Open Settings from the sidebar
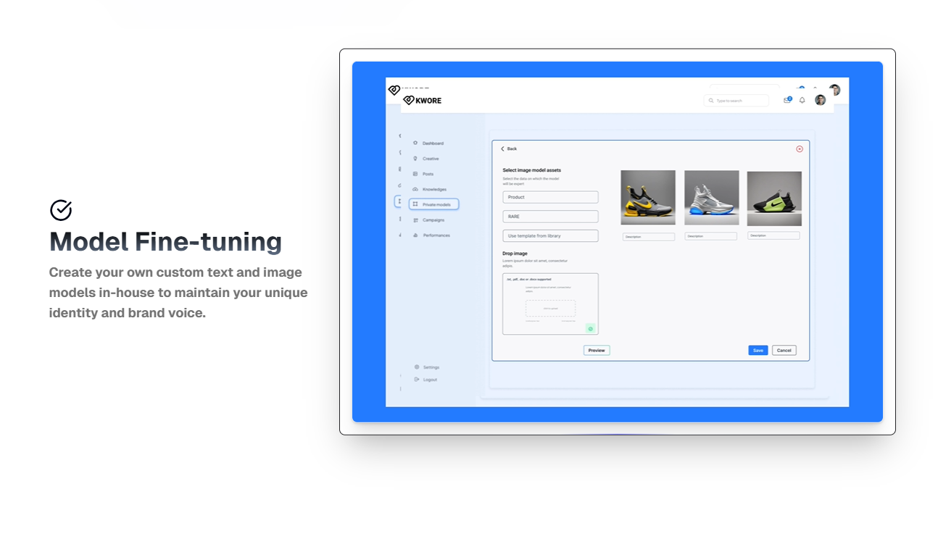This screenshot has width=938, height=560. 431,367
